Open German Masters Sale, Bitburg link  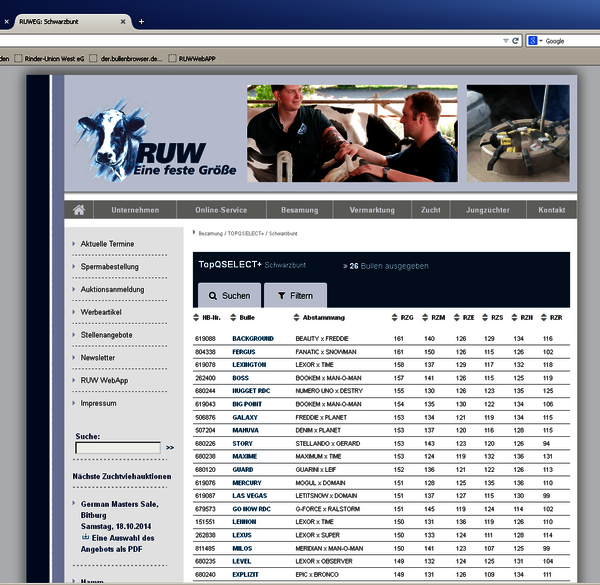tap(119, 510)
